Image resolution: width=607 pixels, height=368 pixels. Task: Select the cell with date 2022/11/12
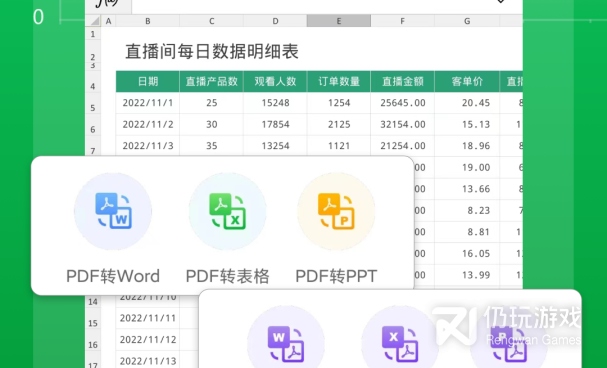pyautogui.click(x=147, y=340)
